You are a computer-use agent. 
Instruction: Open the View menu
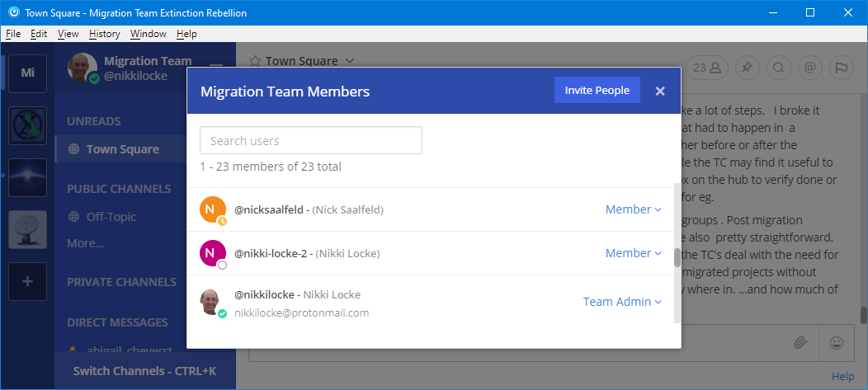click(68, 34)
